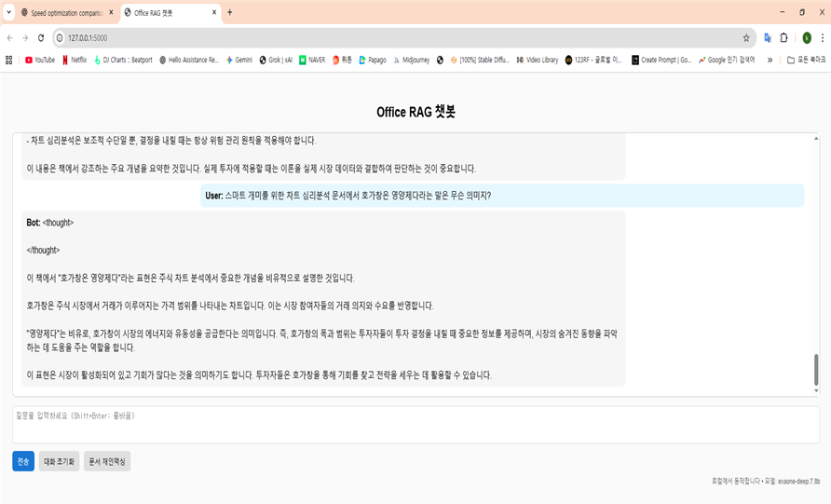Viewport: 831px width, 504px height.
Task: Open the Create Prompt bookmark
Action: coord(661,60)
